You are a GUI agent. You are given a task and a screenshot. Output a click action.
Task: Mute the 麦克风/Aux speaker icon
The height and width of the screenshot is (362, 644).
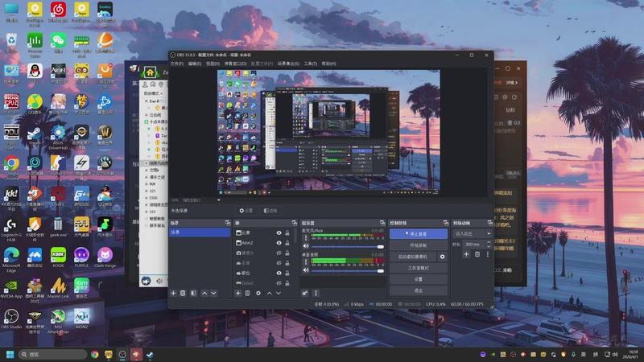click(x=305, y=245)
